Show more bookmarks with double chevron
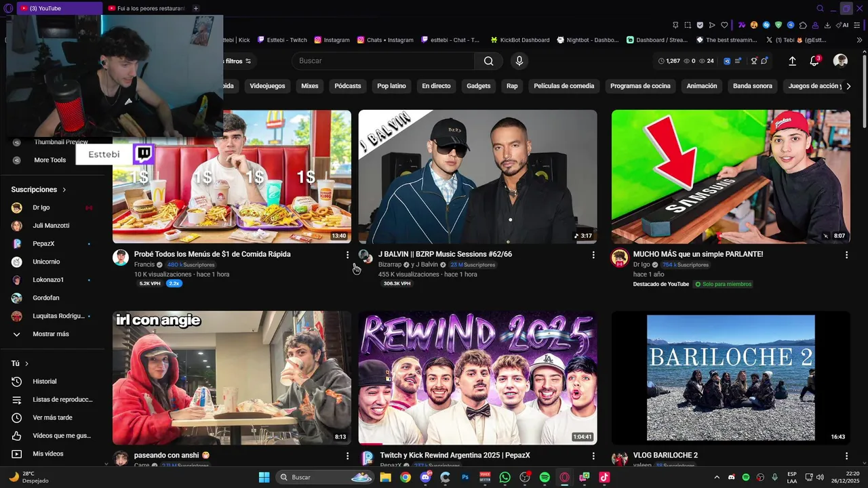Viewport: 868px width, 488px height. [860, 40]
